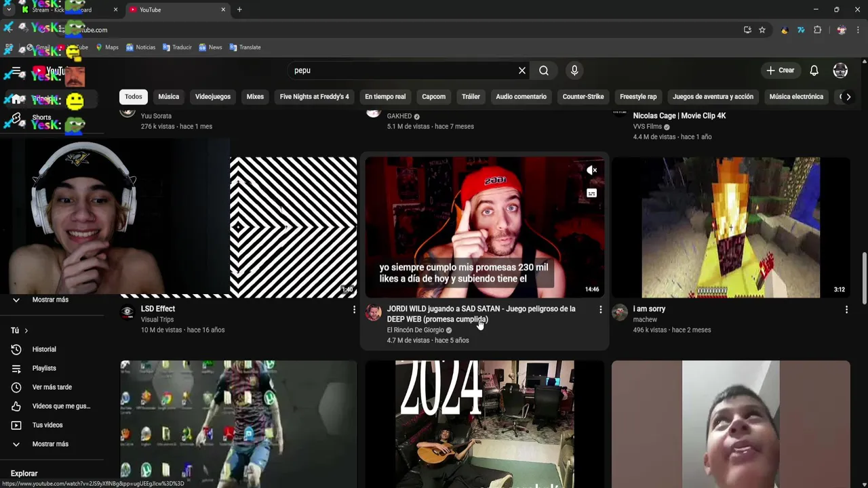
Task: Expand Mostrar más below Tus videos
Action: pos(51,444)
